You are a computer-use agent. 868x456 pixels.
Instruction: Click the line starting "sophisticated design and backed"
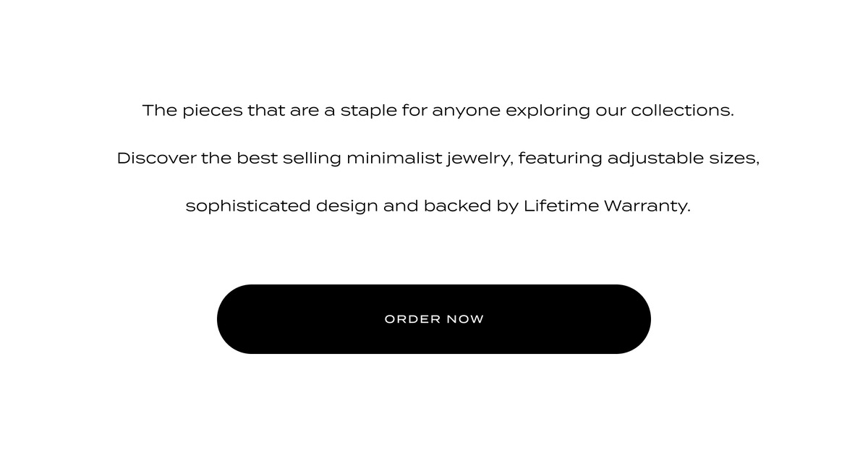[438, 206]
